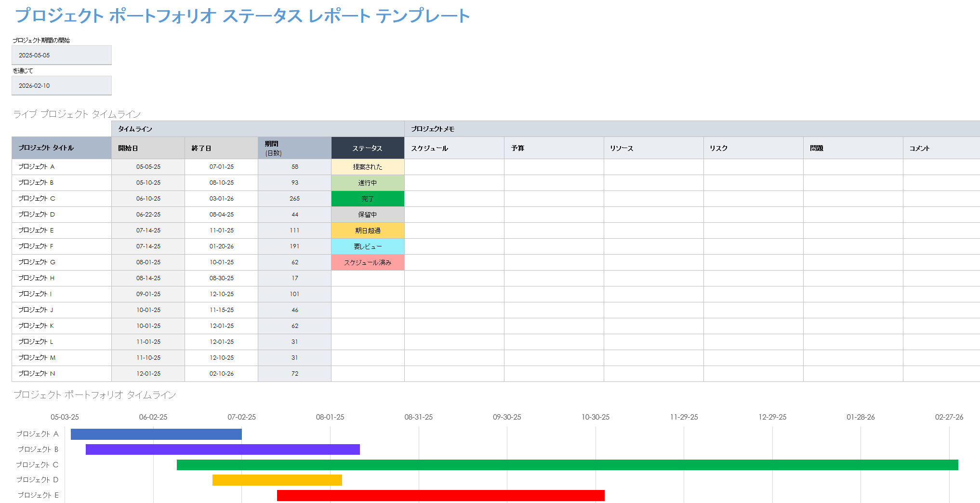
Task: Select プロジェクト M title cell
Action: 62,358
